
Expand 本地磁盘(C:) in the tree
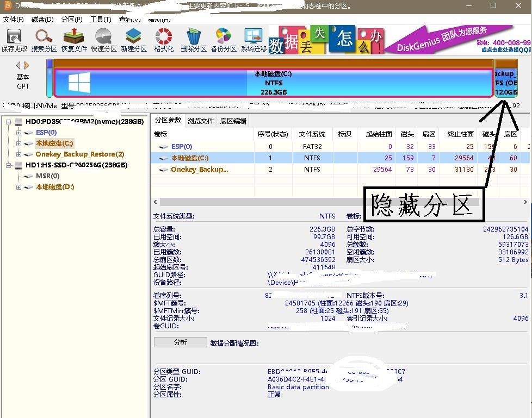click(x=18, y=144)
